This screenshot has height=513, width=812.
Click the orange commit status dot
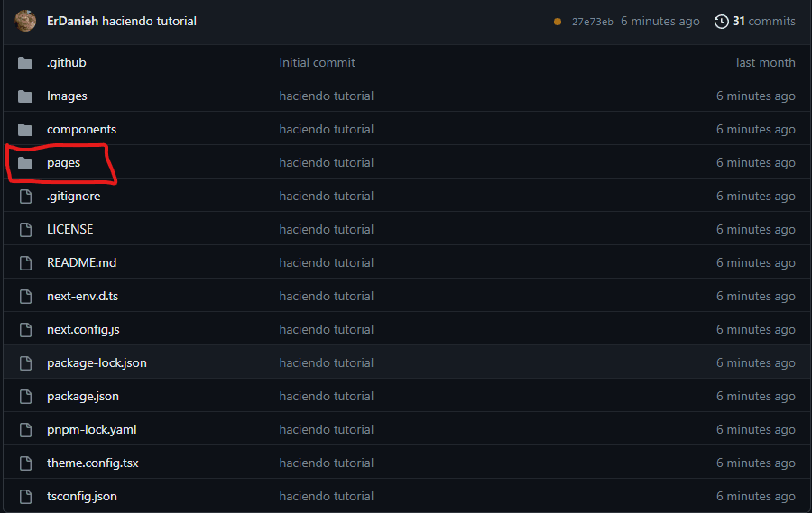pyautogui.click(x=558, y=22)
